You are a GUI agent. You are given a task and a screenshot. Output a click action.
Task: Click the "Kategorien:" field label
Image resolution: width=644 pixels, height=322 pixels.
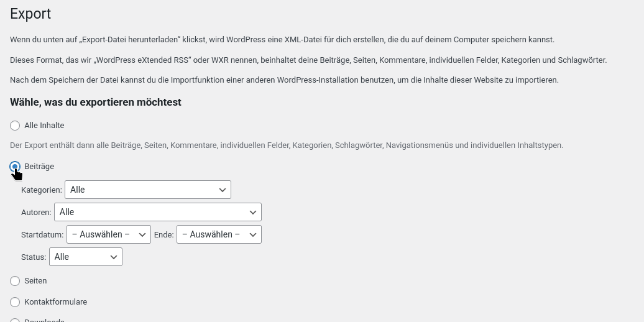(41, 190)
